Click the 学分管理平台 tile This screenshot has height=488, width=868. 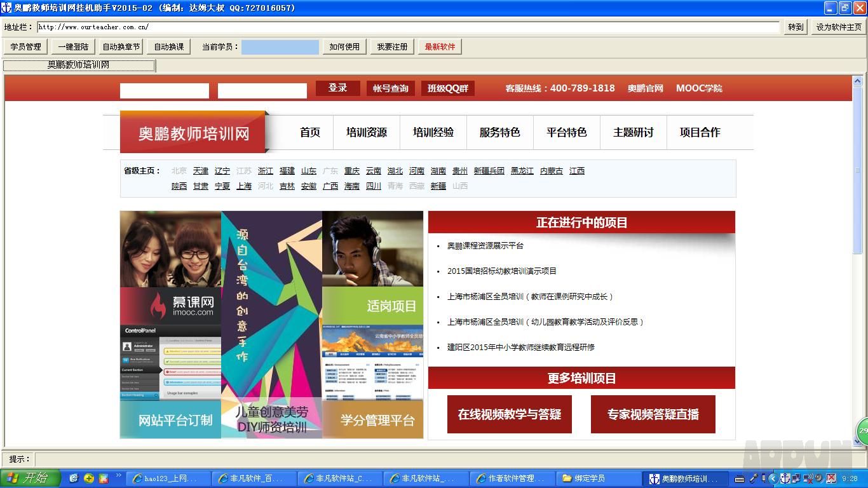[372, 419]
